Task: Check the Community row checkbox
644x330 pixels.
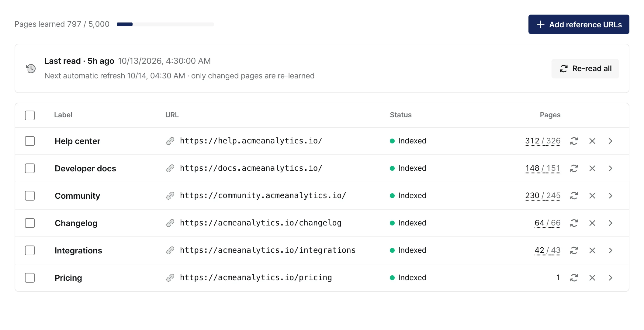Action: coord(30,196)
